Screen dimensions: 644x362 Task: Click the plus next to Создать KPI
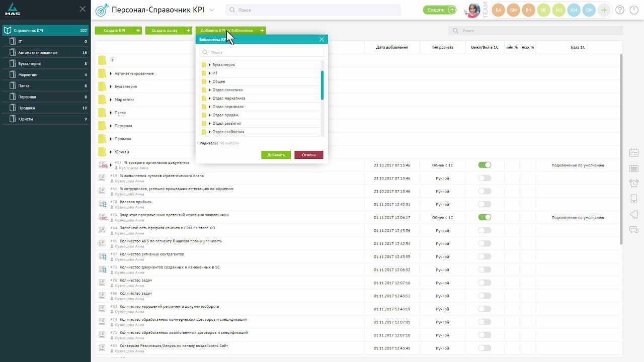[138, 31]
